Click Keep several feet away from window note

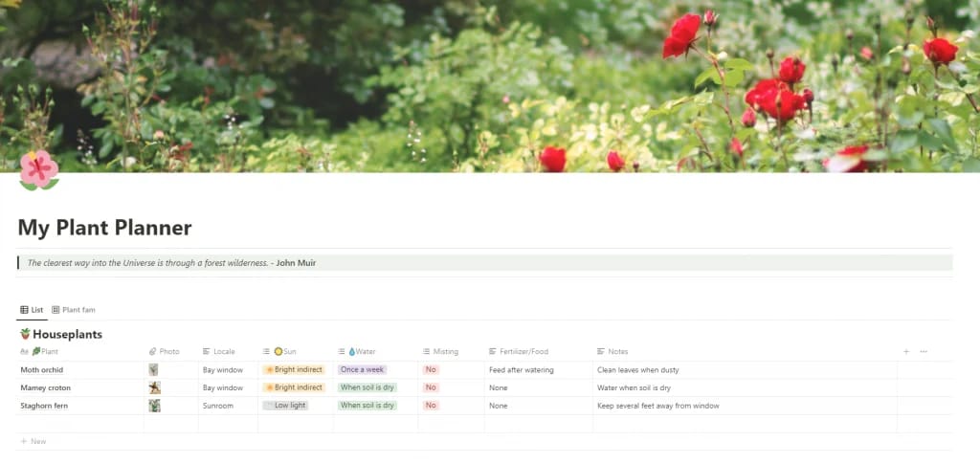click(x=658, y=406)
